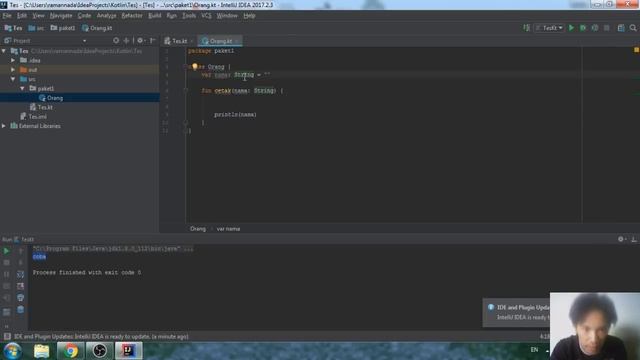The height and width of the screenshot is (360, 640).
Task: Fold the cetak function in the gutter
Action: [186, 91]
